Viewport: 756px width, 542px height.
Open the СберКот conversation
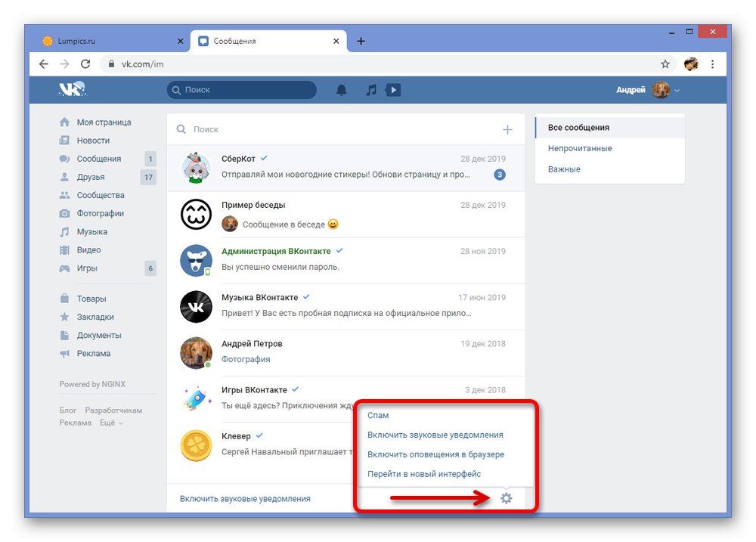(x=346, y=168)
